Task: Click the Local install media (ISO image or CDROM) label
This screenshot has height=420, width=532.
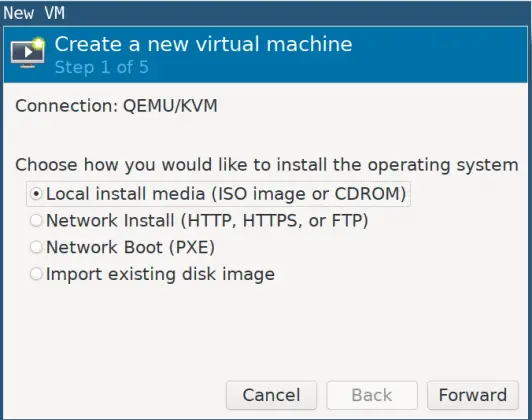Action: point(226,194)
